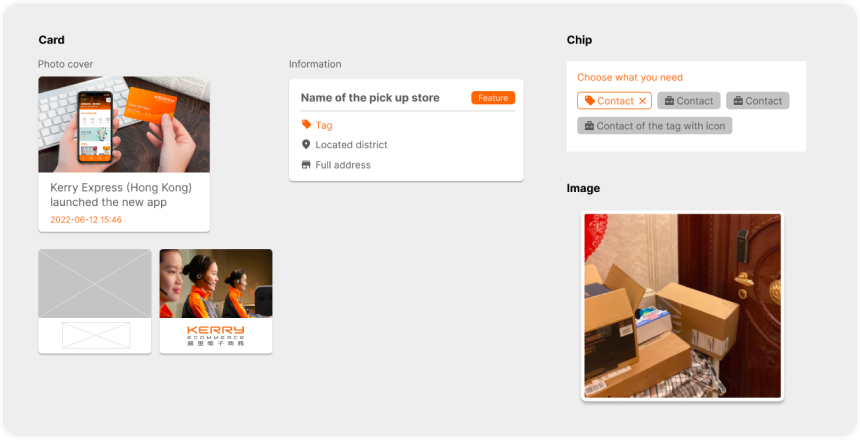The image size is (860, 440).
Task: Open the parcel boxes delivery image
Action: (x=682, y=306)
